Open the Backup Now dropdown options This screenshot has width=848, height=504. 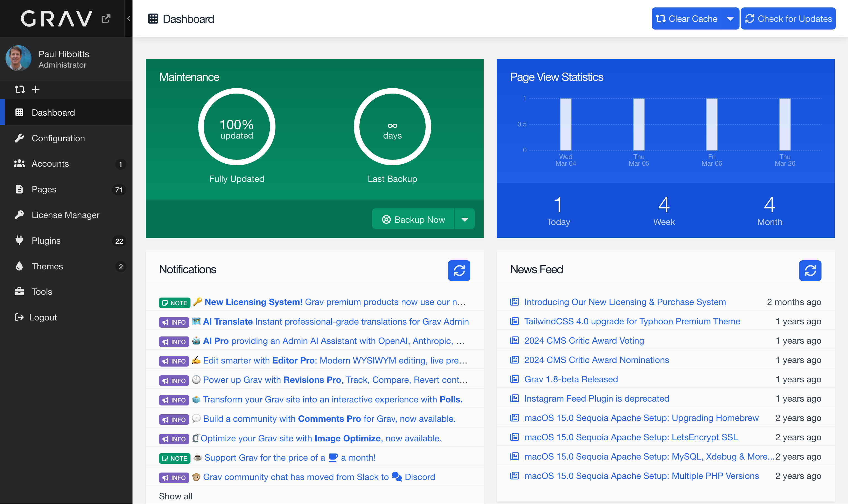[x=465, y=219]
